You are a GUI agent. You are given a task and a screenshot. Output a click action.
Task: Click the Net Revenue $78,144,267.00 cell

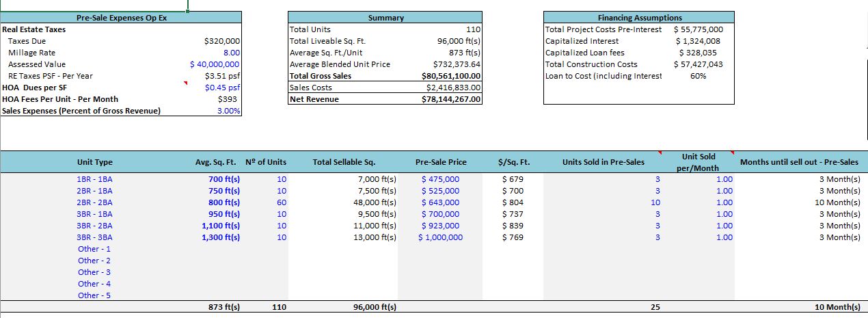click(x=451, y=99)
